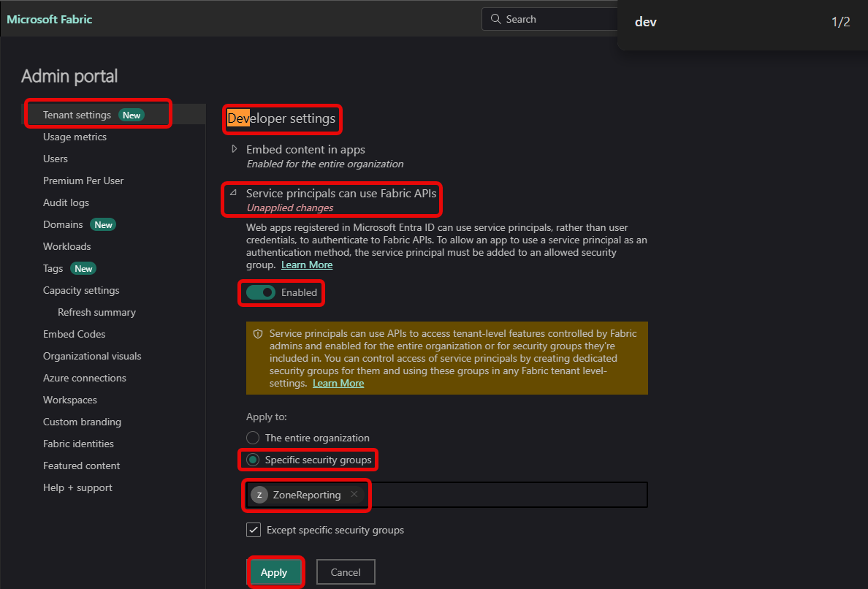Open Workspaces in admin portal
The width and height of the screenshot is (868, 589).
pyautogui.click(x=69, y=400)
